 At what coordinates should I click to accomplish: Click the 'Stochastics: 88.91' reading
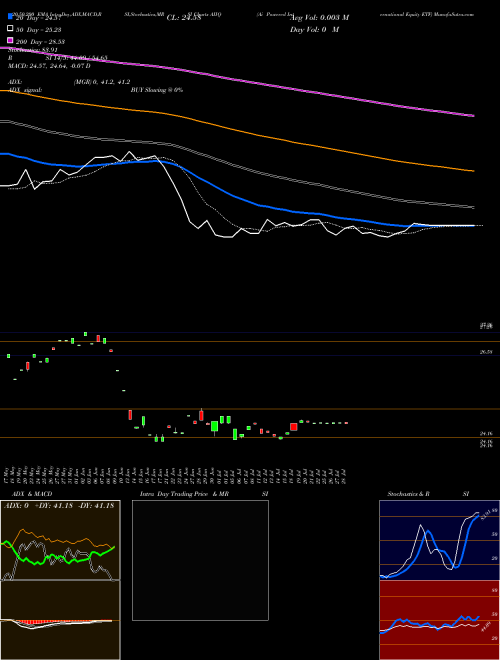pyautogui.click(x=33, y=50)
